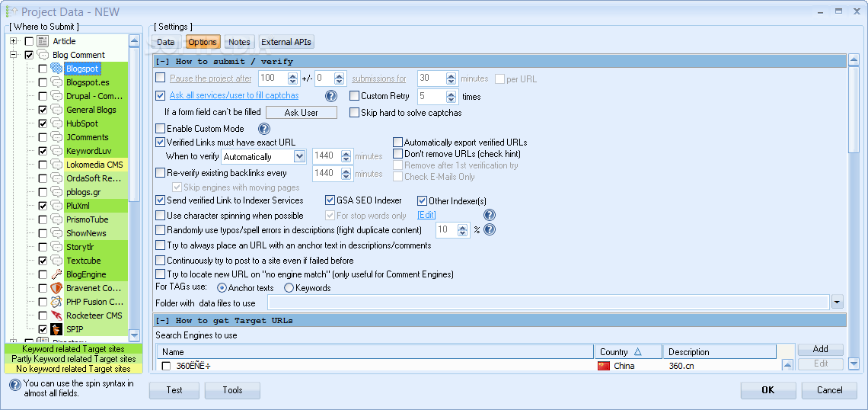Collapse the How to submit / verify section
868x410 pixels.
(163, 62)
